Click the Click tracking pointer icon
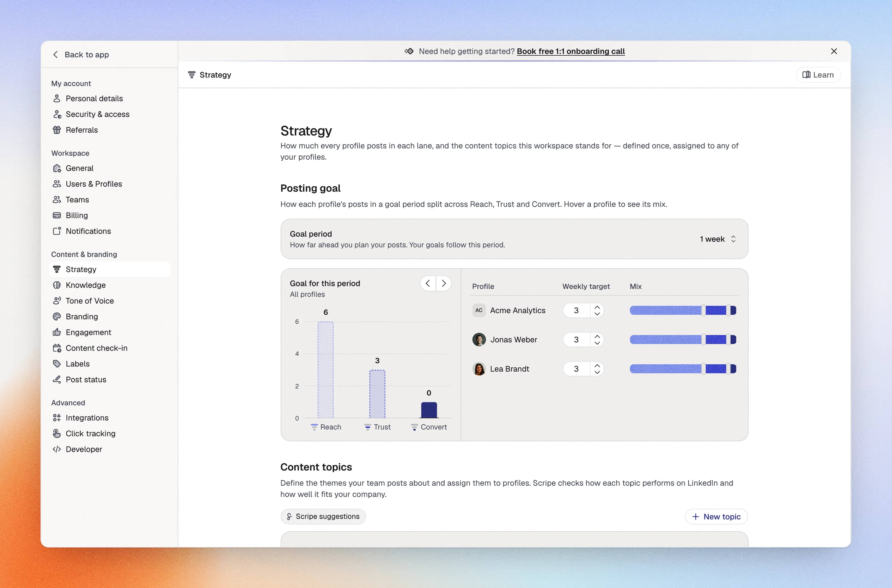Screen dimensions: 892x588 pos(57,433)
